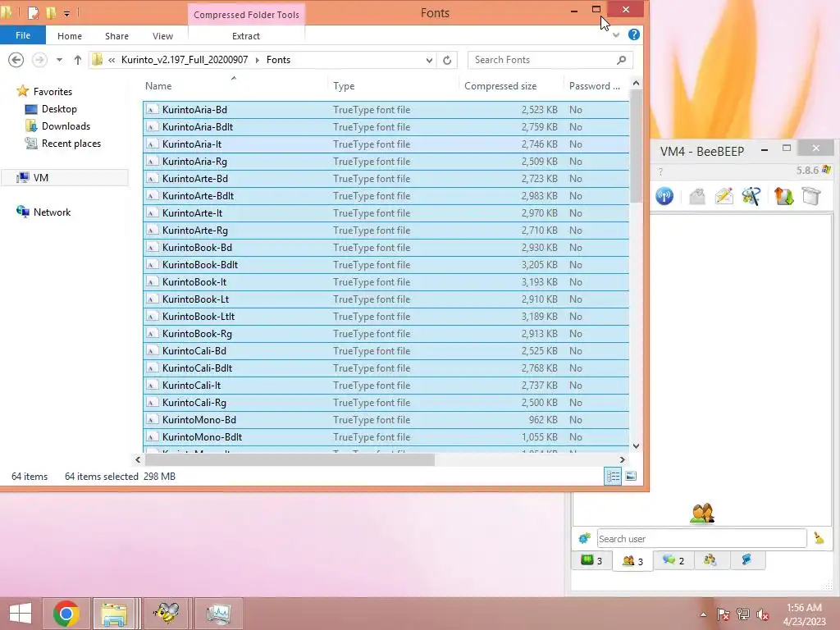Select VM in the navigation pane

pyautogui.click(x=41, y=177)
